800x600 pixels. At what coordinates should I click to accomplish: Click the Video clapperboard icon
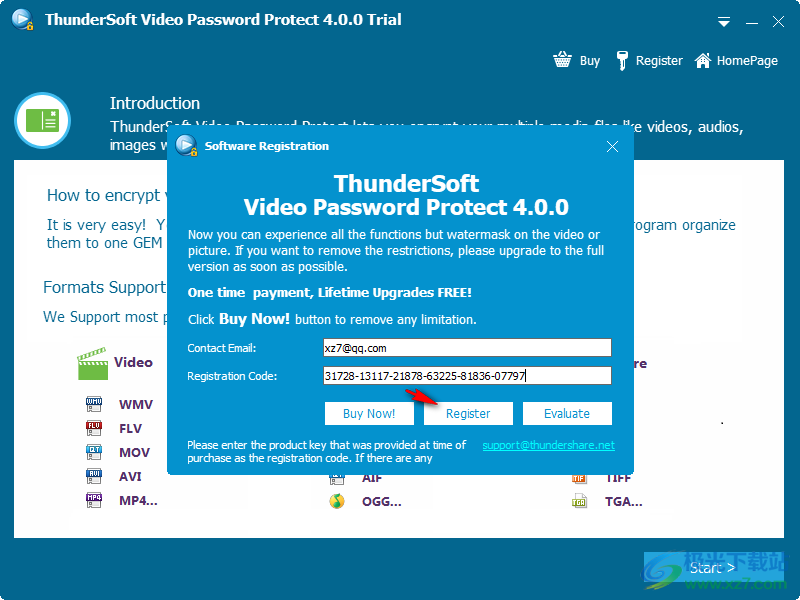(x=92, y=364)
